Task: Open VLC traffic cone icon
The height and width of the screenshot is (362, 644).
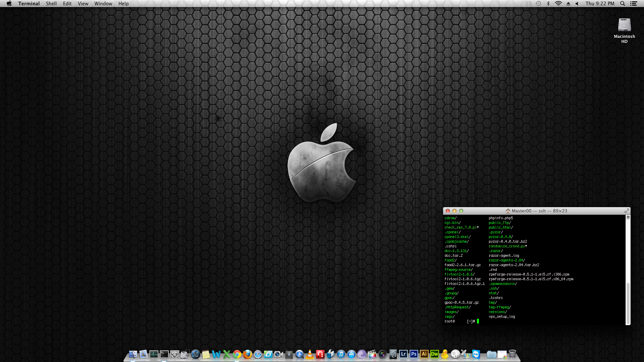Action: (310, 354)
